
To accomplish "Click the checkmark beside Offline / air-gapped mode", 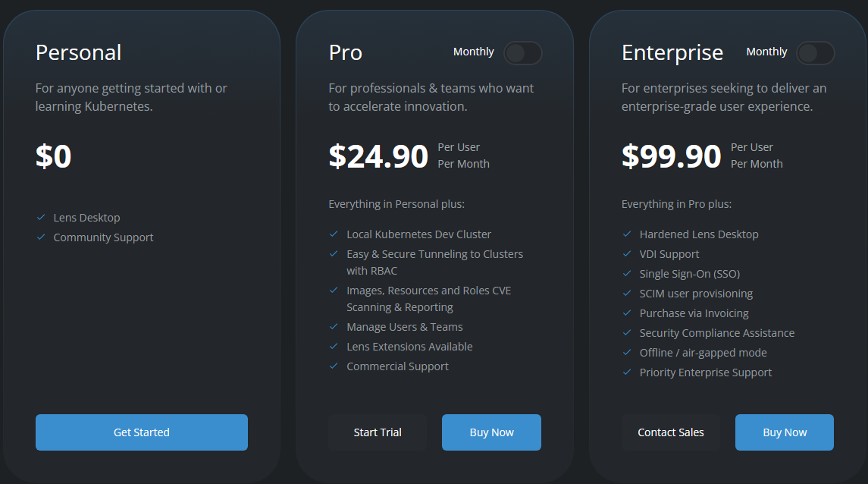I will [627, 353].
